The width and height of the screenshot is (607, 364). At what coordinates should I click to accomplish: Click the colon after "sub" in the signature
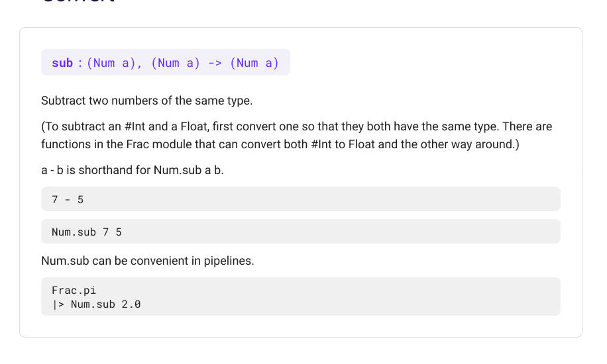(80, 63)
